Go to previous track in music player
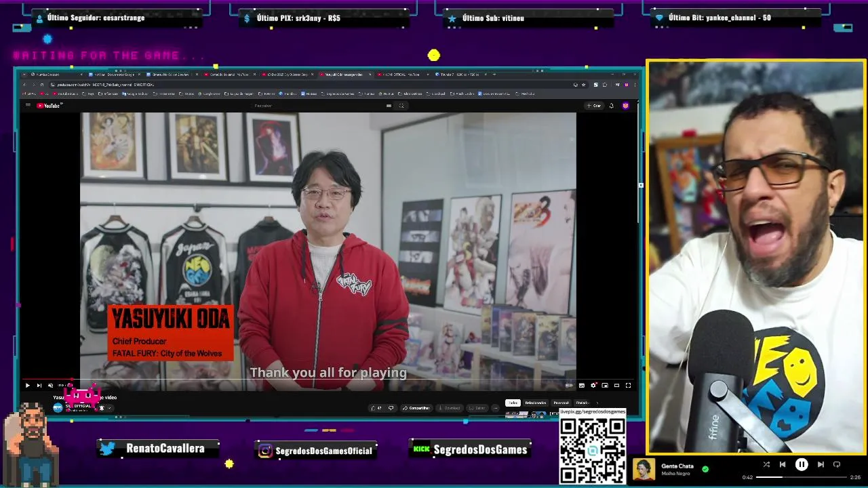 (783, 464)
